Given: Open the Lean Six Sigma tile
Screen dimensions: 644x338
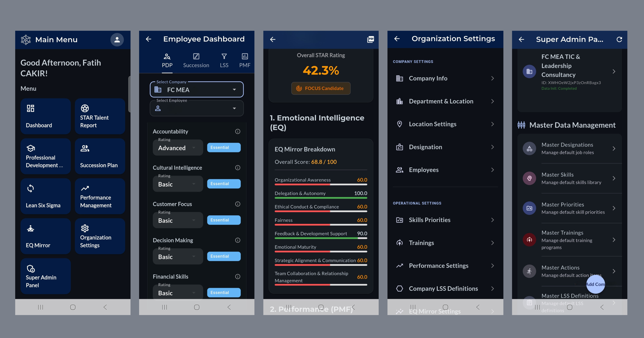Looking at the screenshot, I should click(x=46, y=196).
